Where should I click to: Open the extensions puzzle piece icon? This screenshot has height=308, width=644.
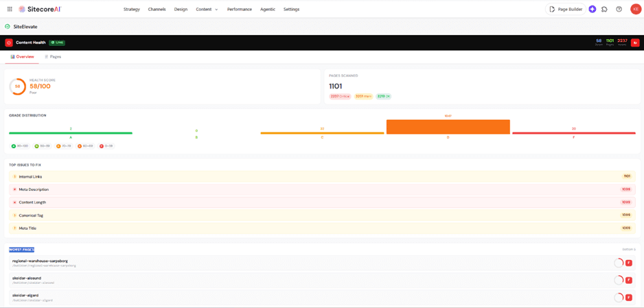pos(605,9)
